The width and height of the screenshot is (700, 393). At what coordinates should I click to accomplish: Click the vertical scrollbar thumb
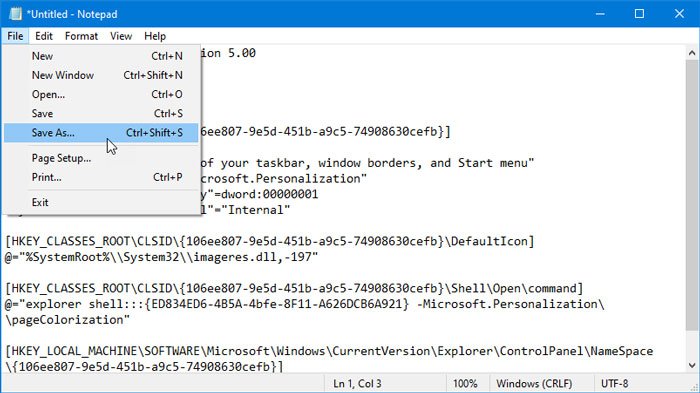(x=692, y=196)
